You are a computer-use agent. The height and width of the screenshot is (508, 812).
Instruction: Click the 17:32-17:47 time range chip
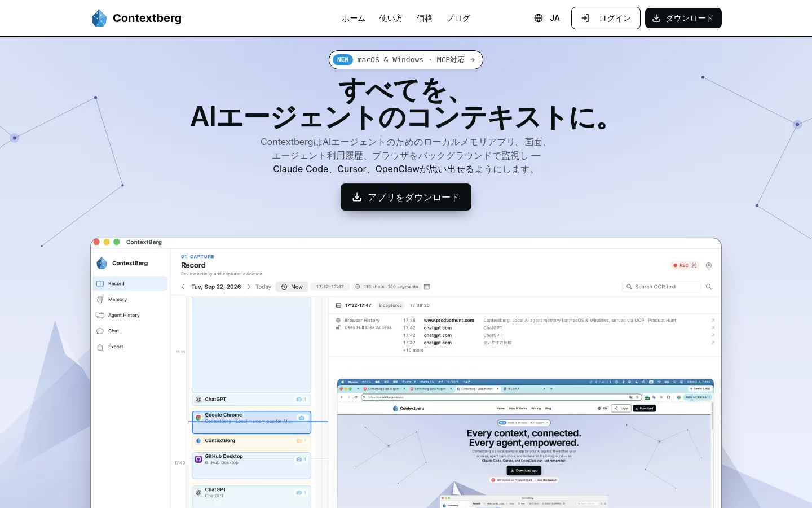coord(330,287)
